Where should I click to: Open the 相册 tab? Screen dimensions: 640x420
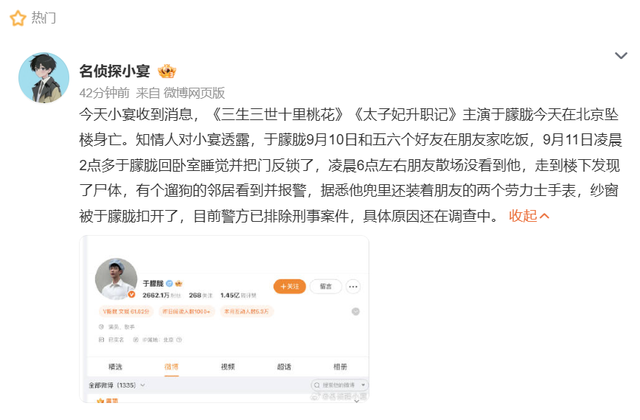tap(340, 367)
